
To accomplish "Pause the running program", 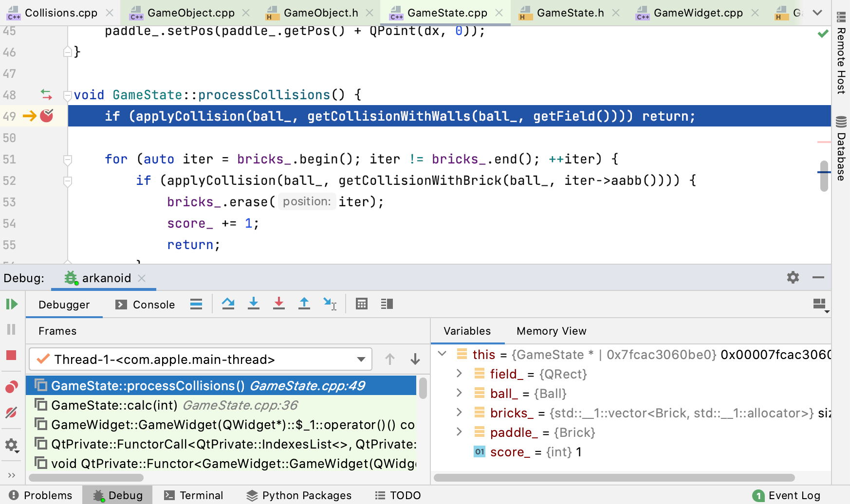I will point(11,329).
